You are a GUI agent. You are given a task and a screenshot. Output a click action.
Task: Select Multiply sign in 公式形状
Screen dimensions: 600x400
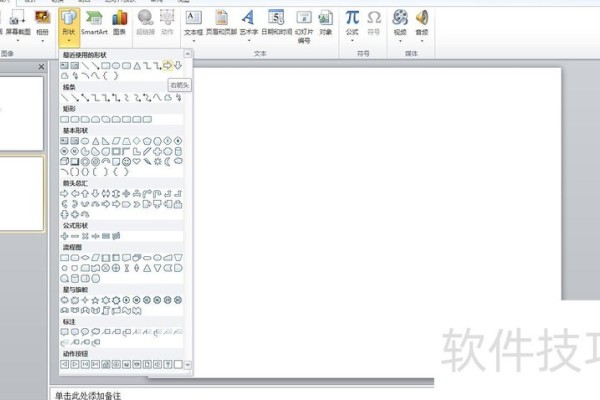click(85, 236)
